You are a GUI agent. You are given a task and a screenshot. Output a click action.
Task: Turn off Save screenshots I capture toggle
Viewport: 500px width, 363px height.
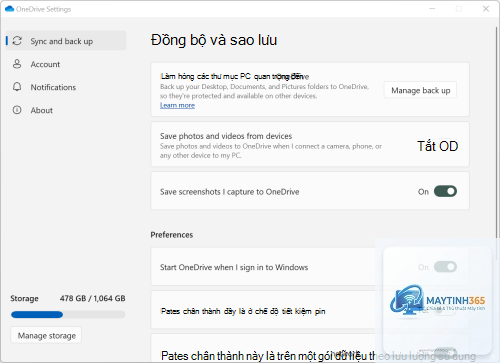[445, 191]
